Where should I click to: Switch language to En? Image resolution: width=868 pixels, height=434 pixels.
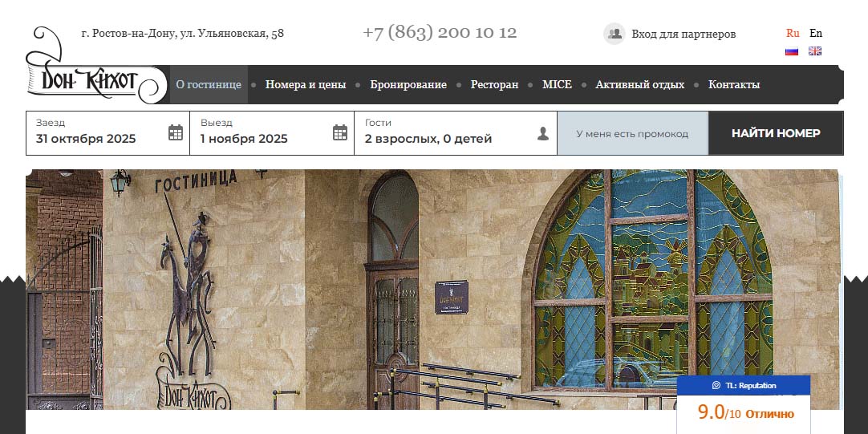point(816,33)
